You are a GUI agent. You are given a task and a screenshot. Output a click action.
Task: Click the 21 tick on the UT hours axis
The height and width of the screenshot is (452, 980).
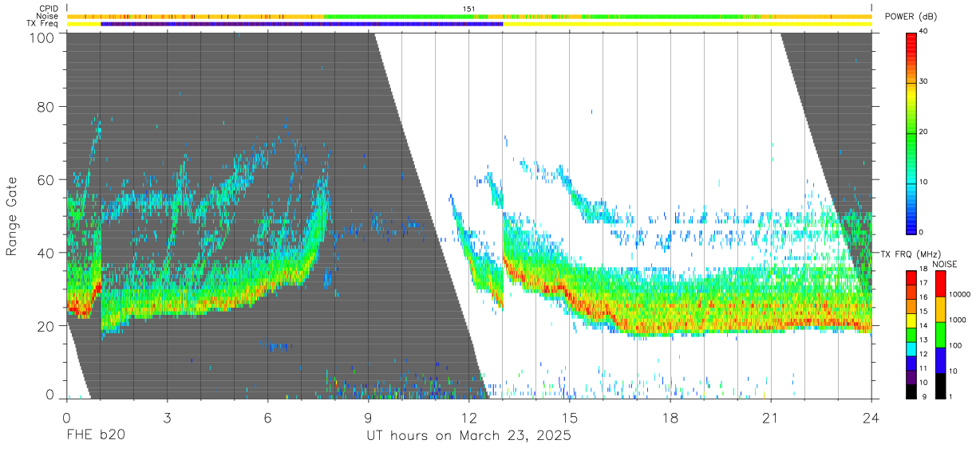[770, 419]
